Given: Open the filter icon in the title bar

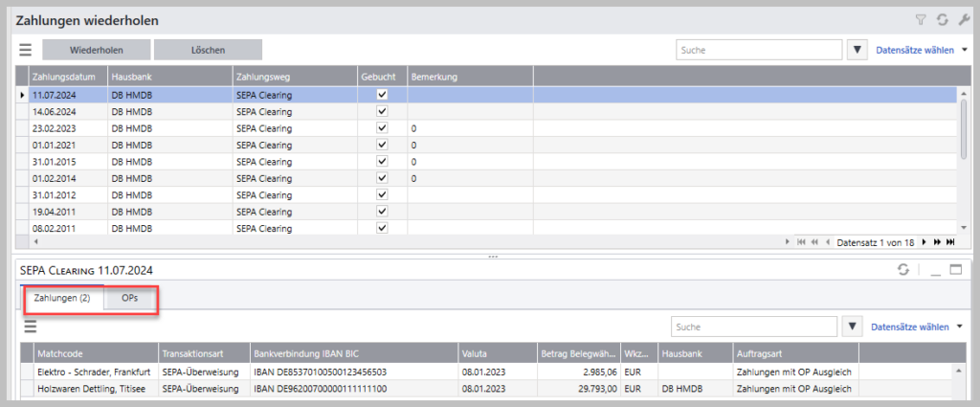Looking at the screenshot, I should click(x=921, y=20).
